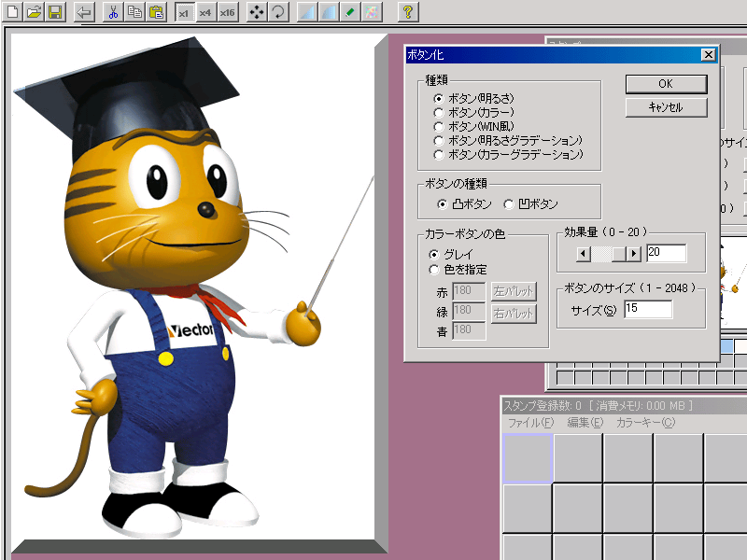The image size is (747, 560).
Task: Select ボタン(WIN風) radio option
Action: [474, 126]
